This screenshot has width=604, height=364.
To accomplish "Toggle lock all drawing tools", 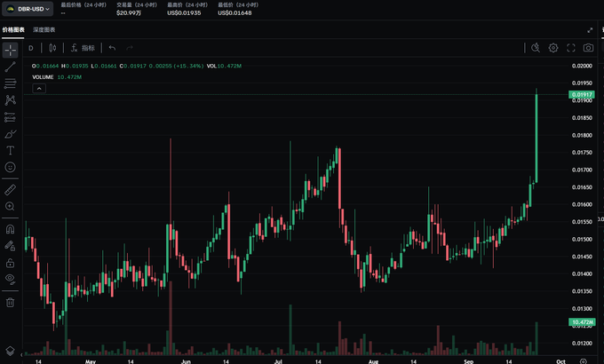I will pos(11,263).
